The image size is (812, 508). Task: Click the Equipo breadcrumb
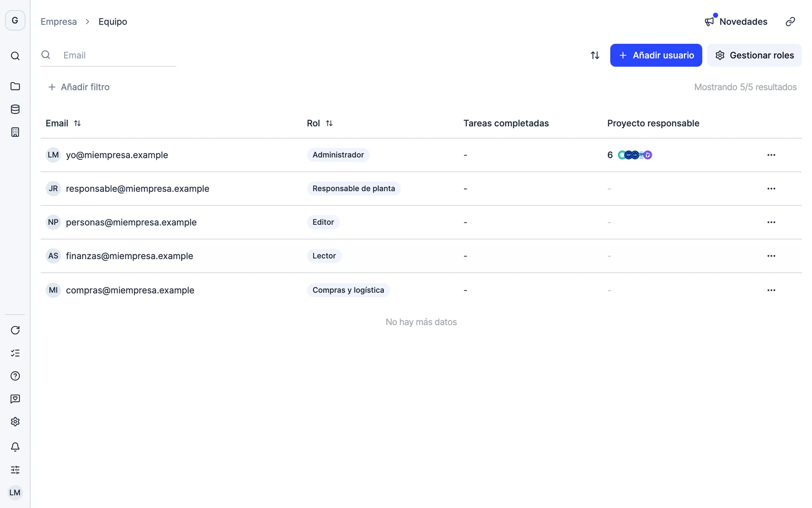click(x=113, y=22)
